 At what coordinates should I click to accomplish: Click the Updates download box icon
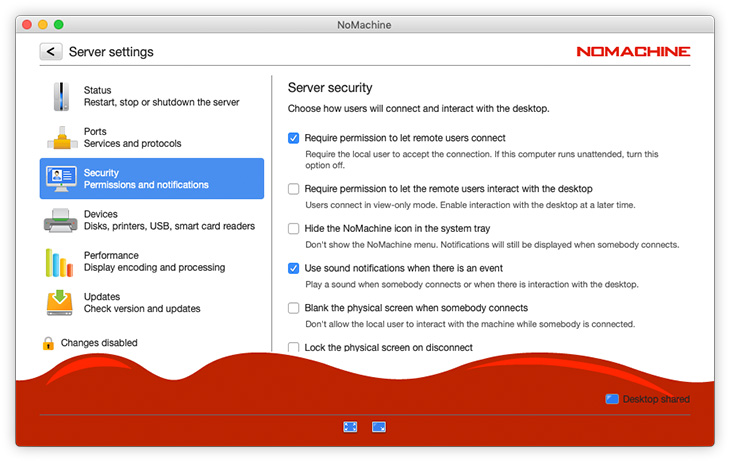62,303
